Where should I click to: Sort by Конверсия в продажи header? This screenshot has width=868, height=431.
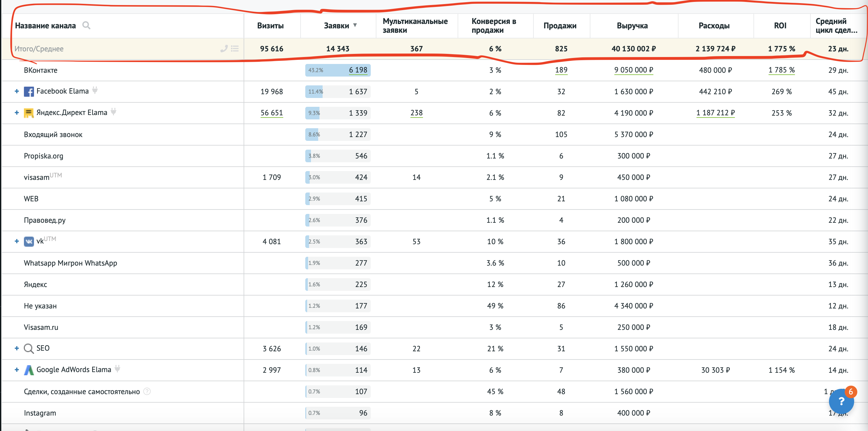[x=494, y=26]
